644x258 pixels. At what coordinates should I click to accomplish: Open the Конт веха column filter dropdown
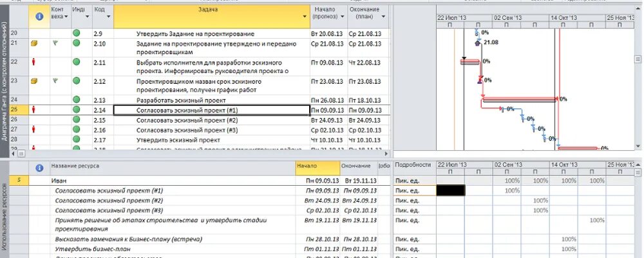[67, 17]
